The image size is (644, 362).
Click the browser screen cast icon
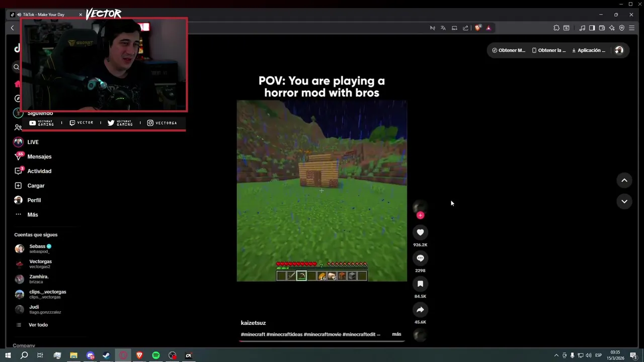coord(454,28)
